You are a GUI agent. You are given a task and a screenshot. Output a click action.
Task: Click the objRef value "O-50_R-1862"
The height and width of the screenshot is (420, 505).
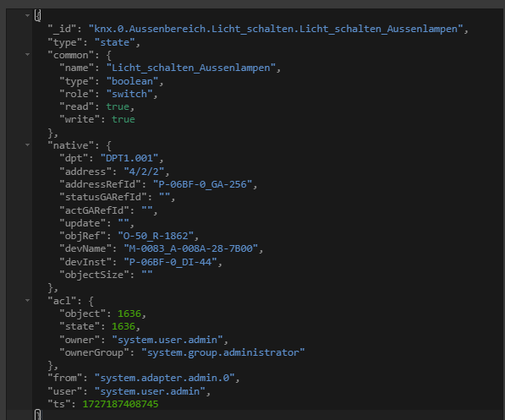[x=156, y=236]
